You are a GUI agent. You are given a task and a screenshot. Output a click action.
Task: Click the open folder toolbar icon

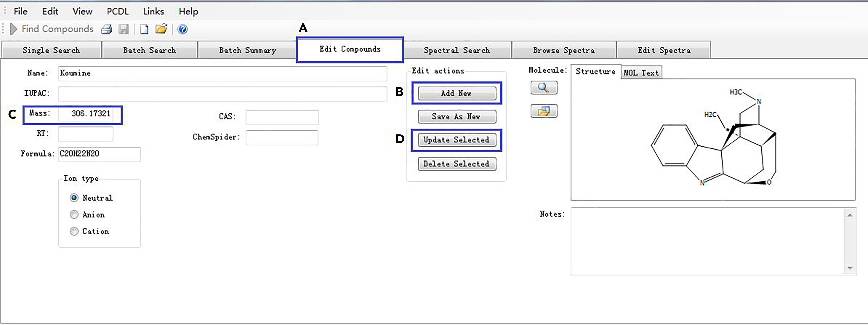click(161, 29)
